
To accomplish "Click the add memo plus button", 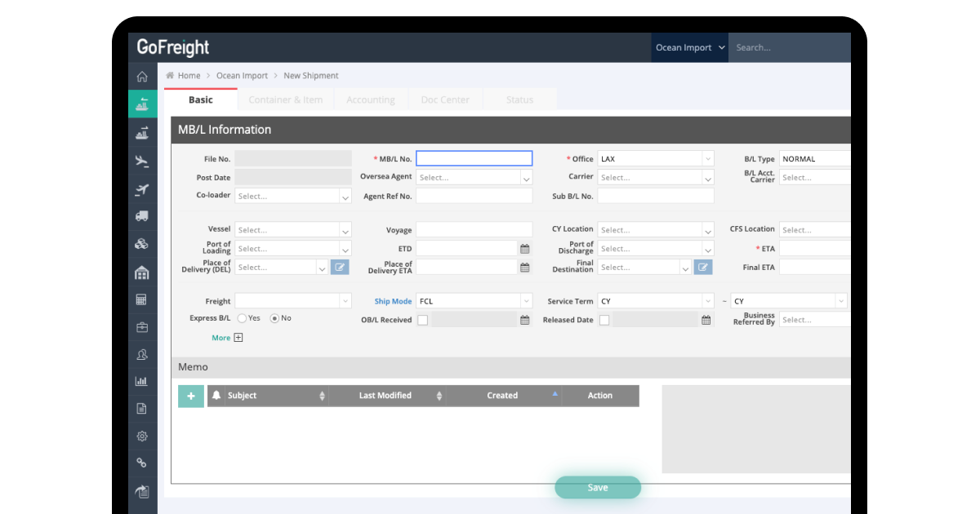I will click(x=191, y=396).
